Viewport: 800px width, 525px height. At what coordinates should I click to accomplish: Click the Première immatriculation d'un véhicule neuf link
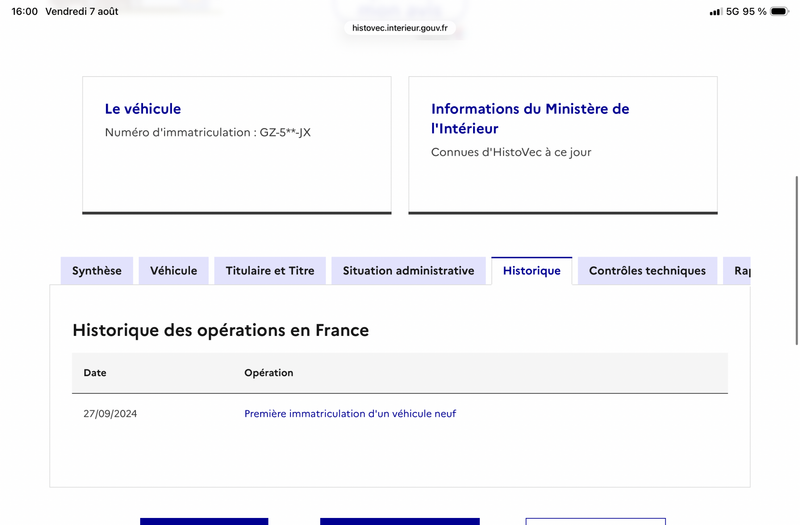[x=350, y=414]
